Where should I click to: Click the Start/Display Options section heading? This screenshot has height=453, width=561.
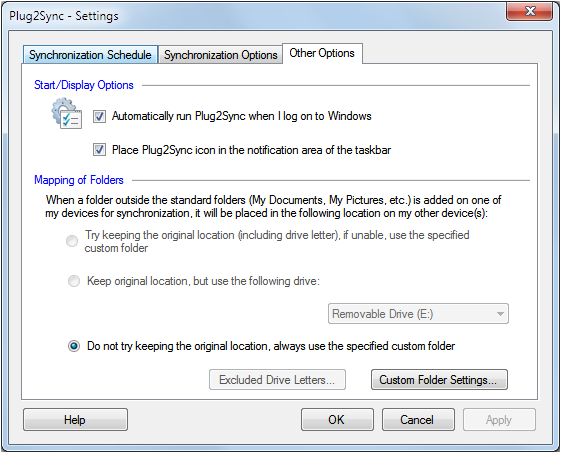tap(84, 85)
